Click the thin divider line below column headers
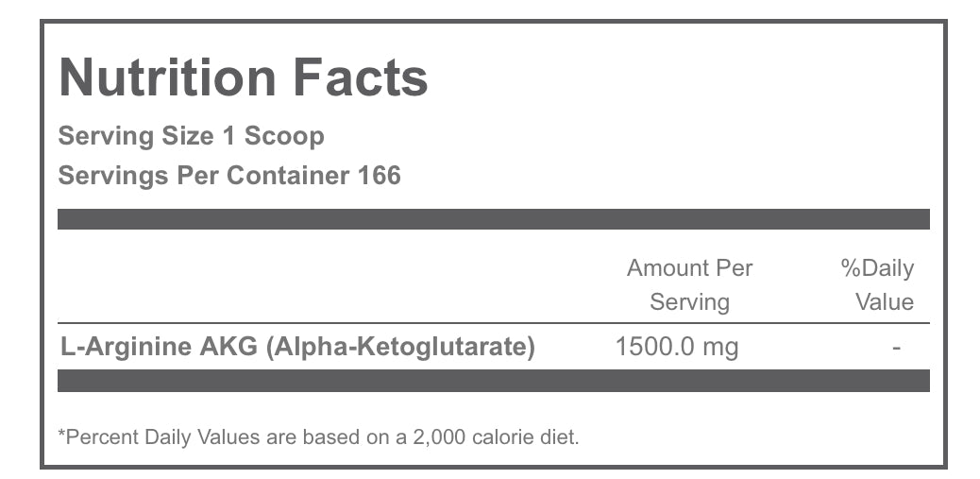Image resolution: width=980 pixels, height=479 pixels. 493,323
